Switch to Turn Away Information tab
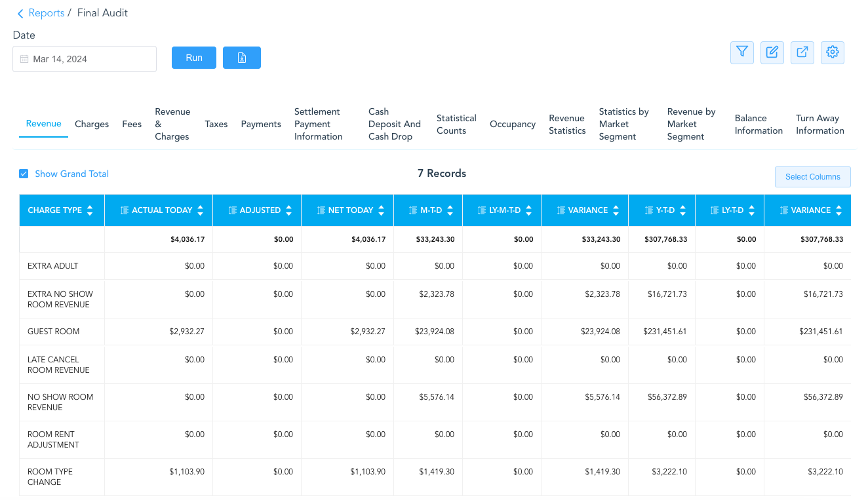The width and height of the screenshot is (868, 500). tap(820, 124)
